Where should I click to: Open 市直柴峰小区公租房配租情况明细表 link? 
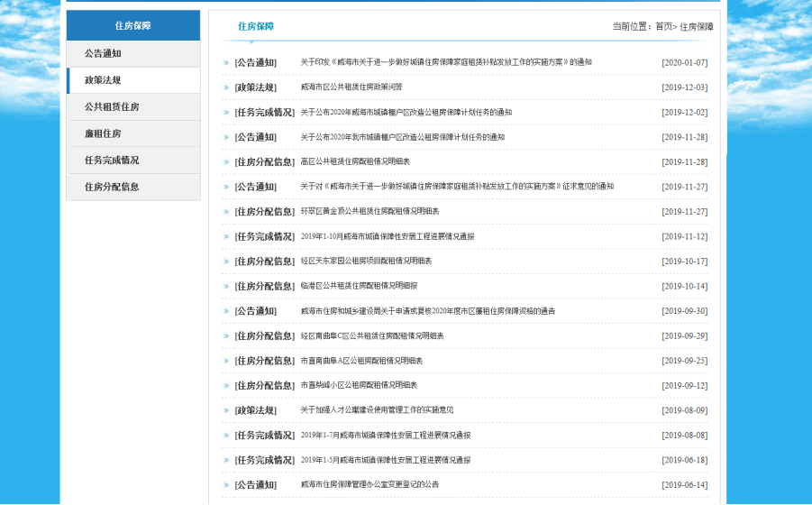coord(359,385)
